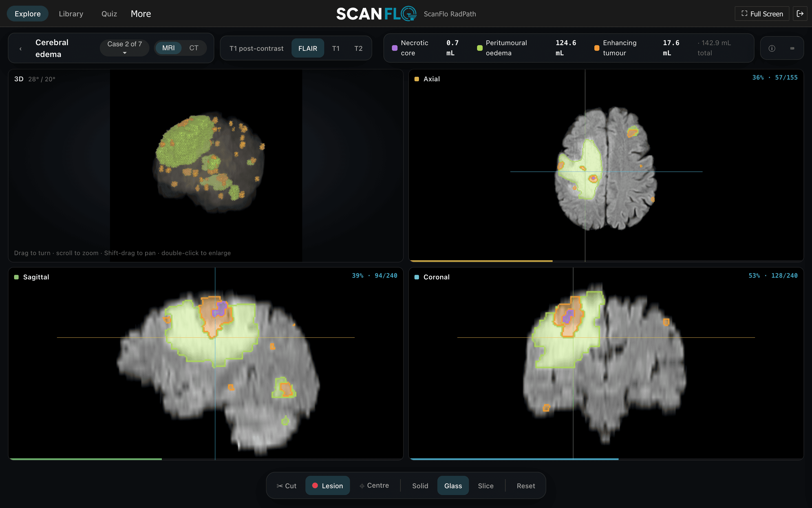Open the More menu
This screenshot has height=508, width=812.
coord(141,14)
